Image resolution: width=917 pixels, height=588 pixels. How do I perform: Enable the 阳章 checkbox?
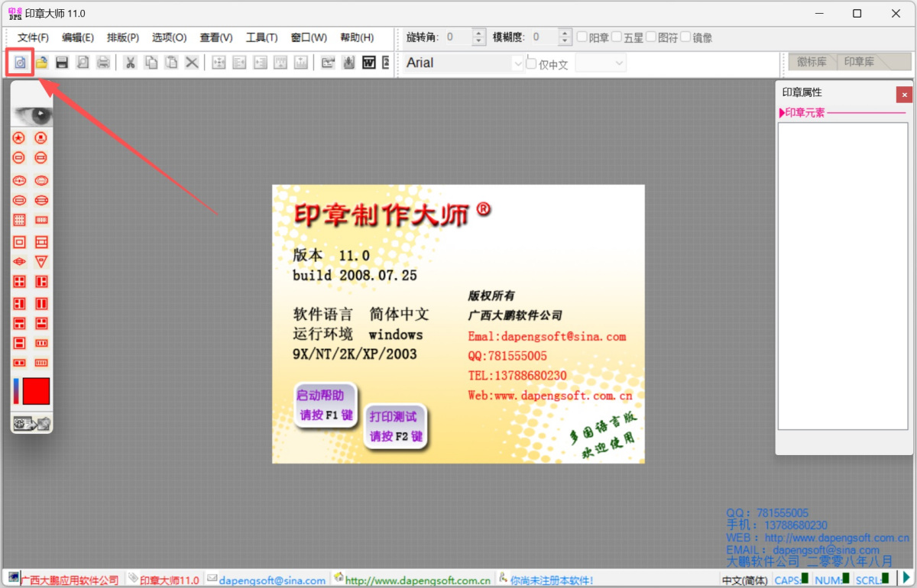point(582,37)
